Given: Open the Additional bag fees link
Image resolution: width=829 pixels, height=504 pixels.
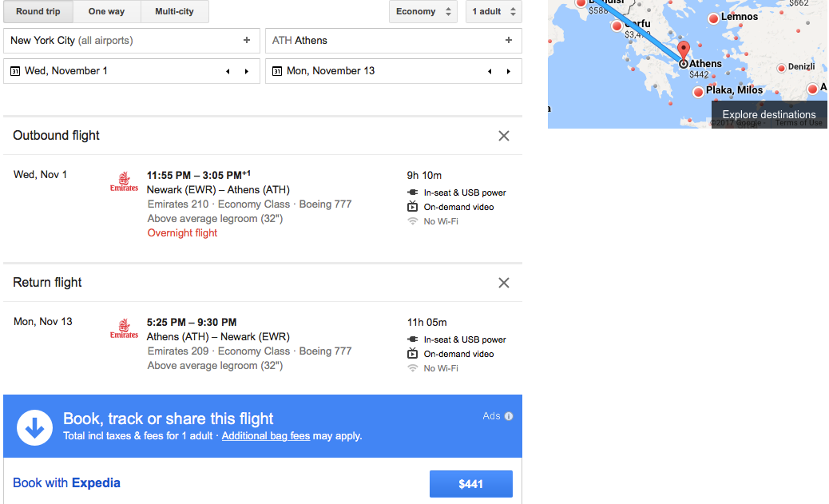Looking at the screenshot, I should point(266,436).
